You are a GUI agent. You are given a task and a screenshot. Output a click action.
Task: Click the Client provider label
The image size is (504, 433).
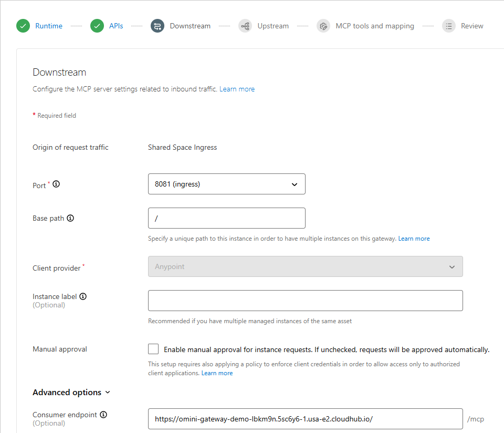(57, 268)
